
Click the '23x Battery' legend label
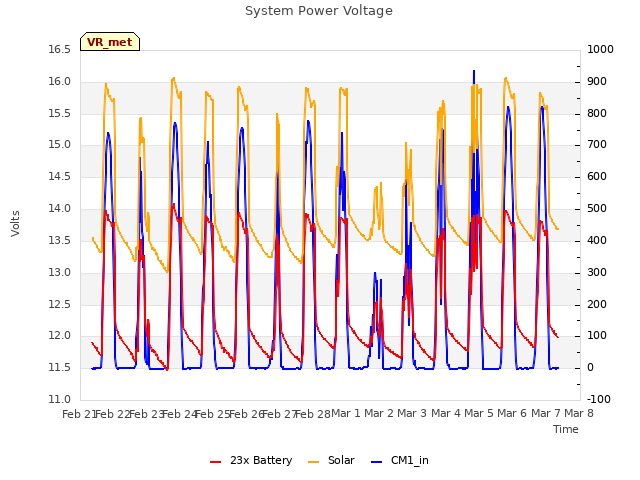click(x=261, y=460)
